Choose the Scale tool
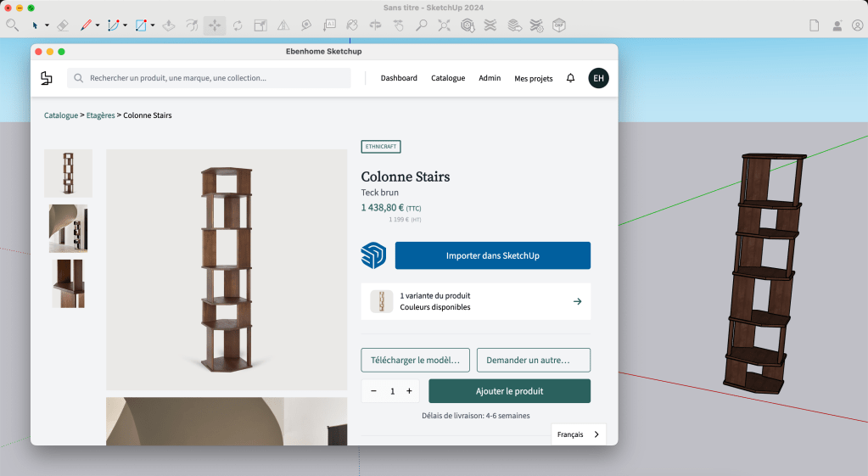Image resolution: width=868 pixels, height=476 pixels. tap(260, 25)
